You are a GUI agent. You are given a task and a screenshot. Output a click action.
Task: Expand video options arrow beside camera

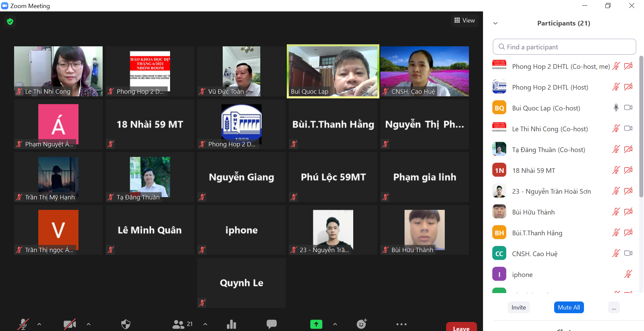click(x=89, y=324)
